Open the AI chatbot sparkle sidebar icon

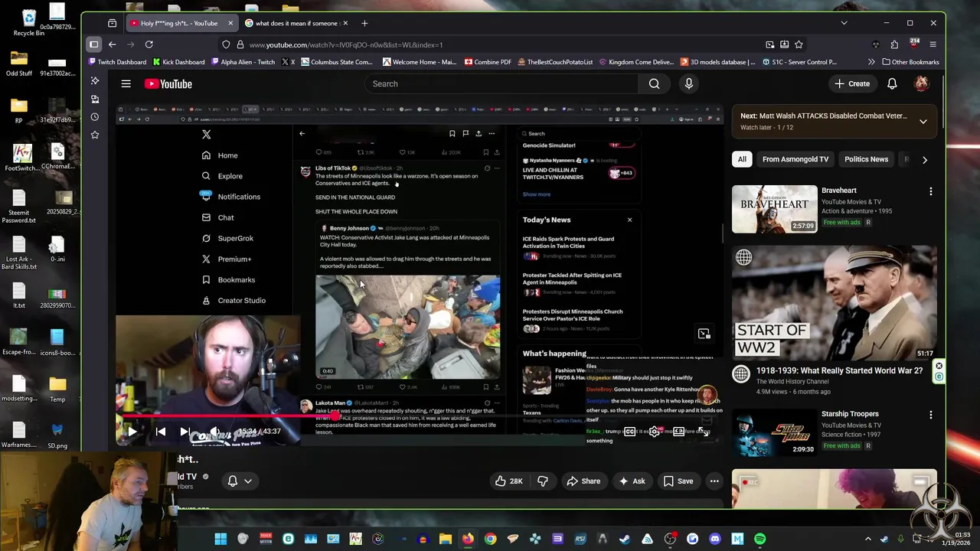point(94,80)
